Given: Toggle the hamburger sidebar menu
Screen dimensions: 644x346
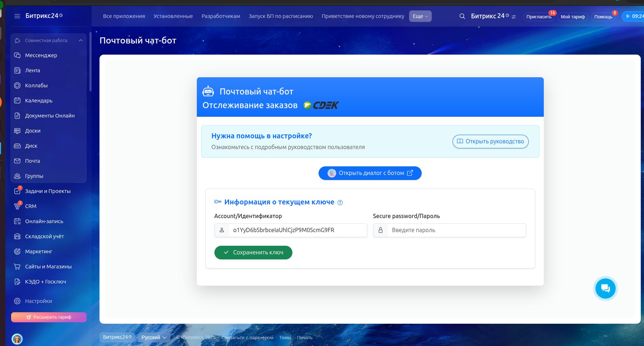Looking at the screenshot, I should pyautogui.click(x=17, y=16).
